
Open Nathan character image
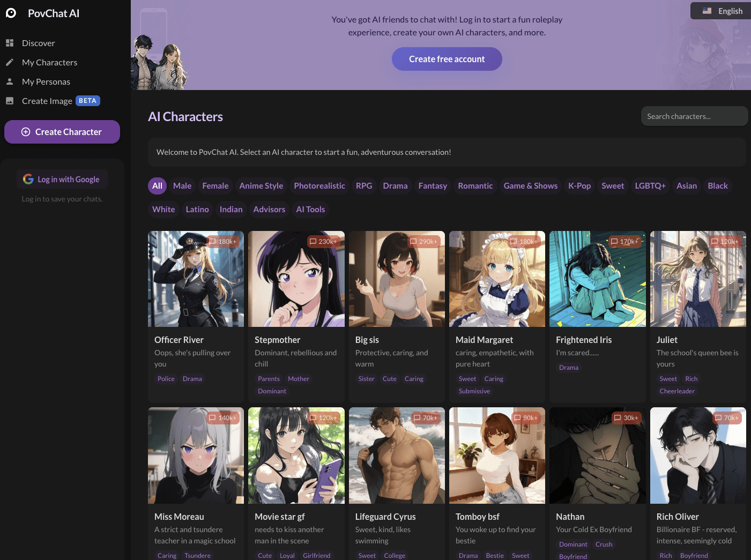[x=598, y=456]
